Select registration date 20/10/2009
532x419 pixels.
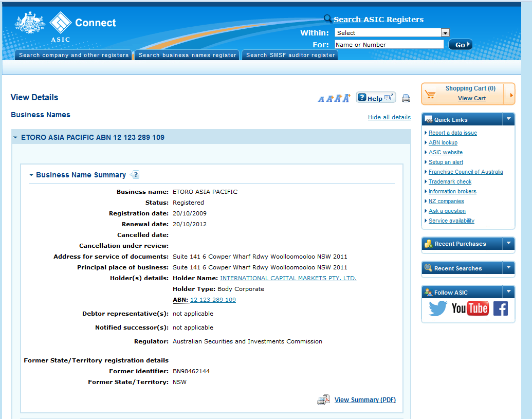(x=189, y=213)
